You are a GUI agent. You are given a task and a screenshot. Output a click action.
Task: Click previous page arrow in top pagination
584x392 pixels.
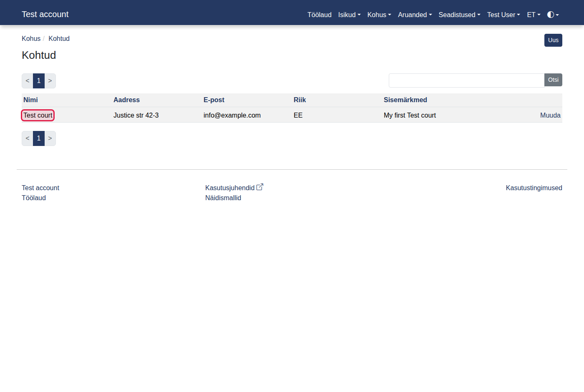(28, 80)
